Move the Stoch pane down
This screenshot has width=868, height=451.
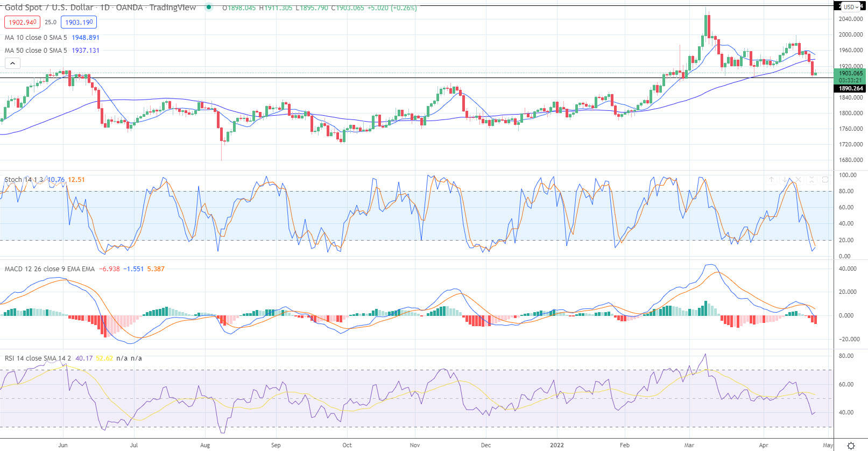(x=785, y=180)
